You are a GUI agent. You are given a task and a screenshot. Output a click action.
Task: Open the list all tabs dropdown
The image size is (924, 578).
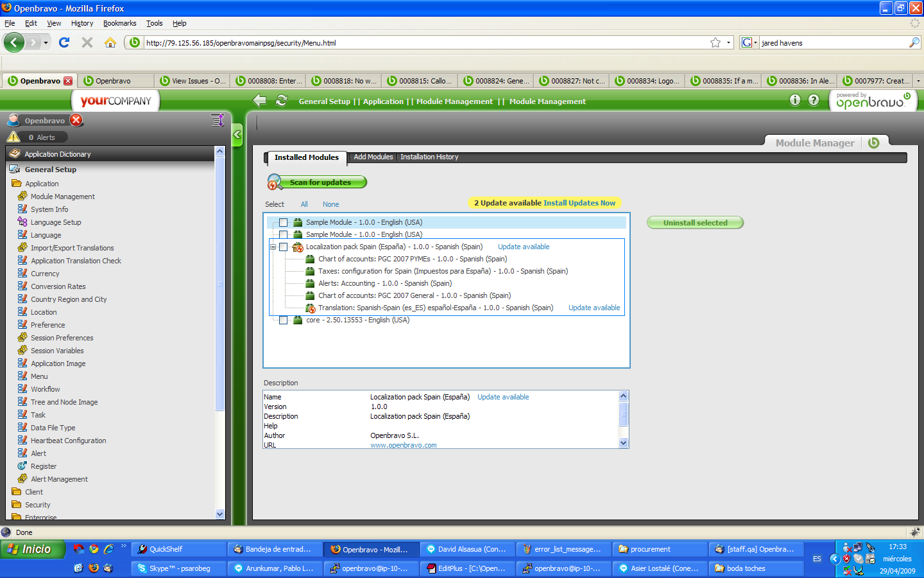(918, 81)
